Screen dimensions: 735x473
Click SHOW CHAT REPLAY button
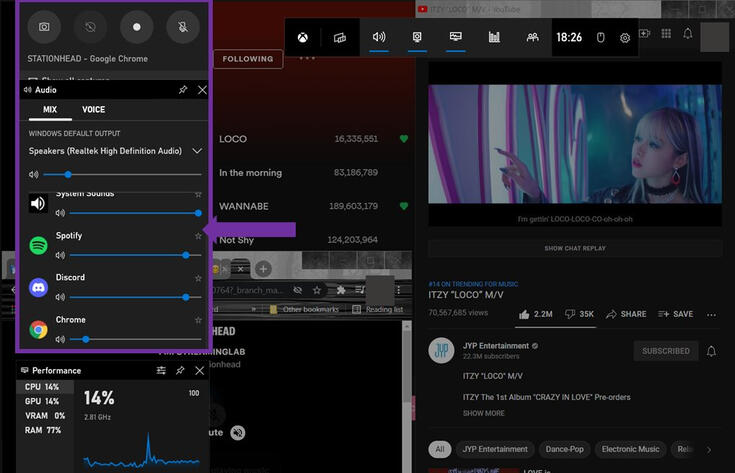click(x=574, y=248)
